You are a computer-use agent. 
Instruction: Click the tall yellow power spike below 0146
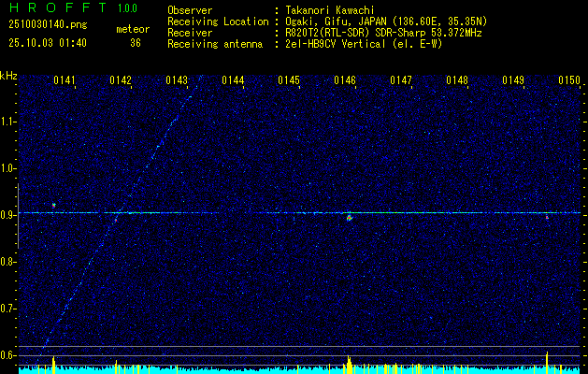click(x=349, y=365)
